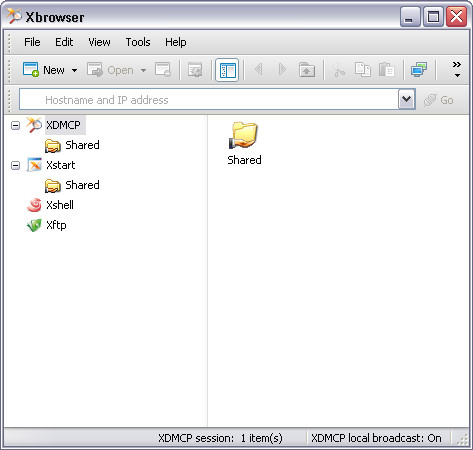Image resolution: width=473 pixels, height=450 pixels.
Task: Select Xshell in the tree
Action: 60,205
